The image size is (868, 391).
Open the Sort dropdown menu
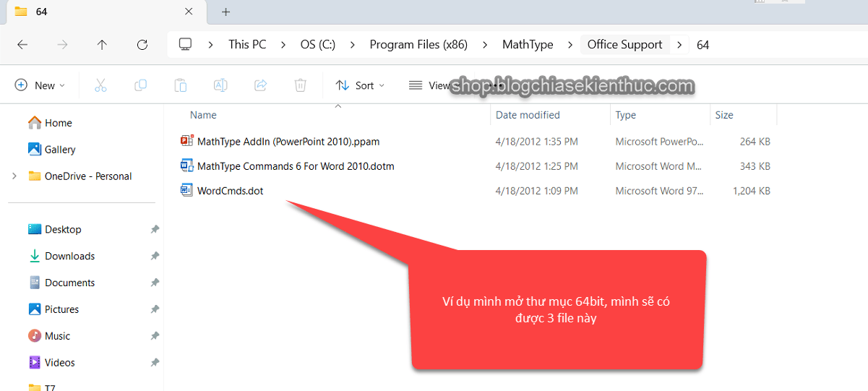point(360,85)
